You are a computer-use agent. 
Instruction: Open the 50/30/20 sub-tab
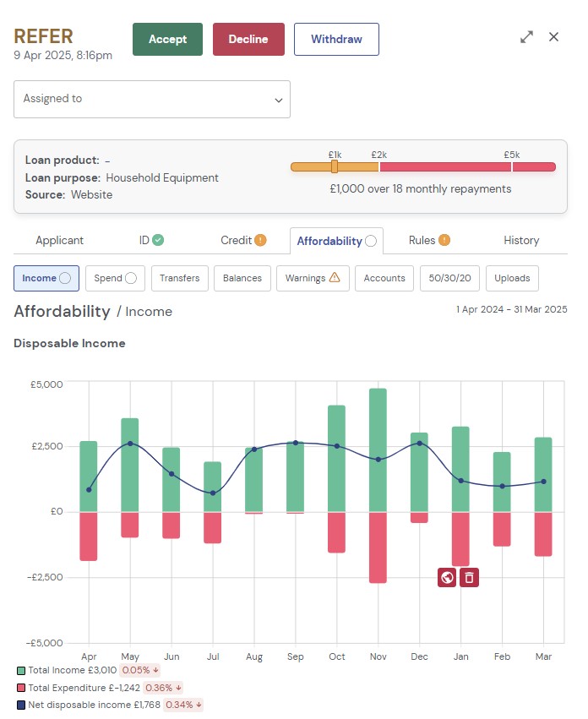coord(449,278)
